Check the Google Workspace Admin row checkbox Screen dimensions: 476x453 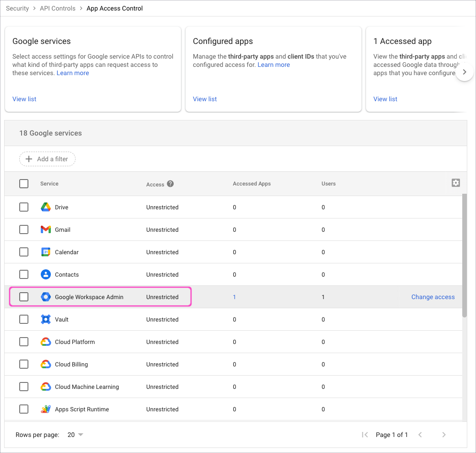pyautogui.click(x=24, y=297)
